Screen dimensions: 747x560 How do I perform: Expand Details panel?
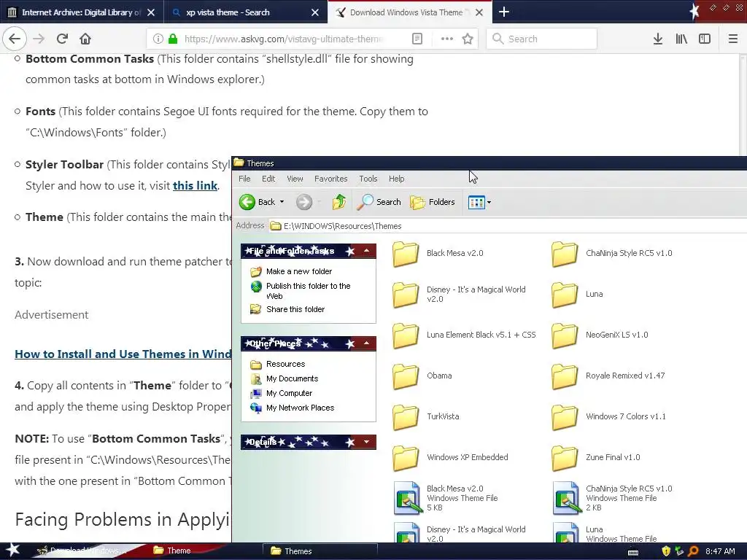click(366, 442)
